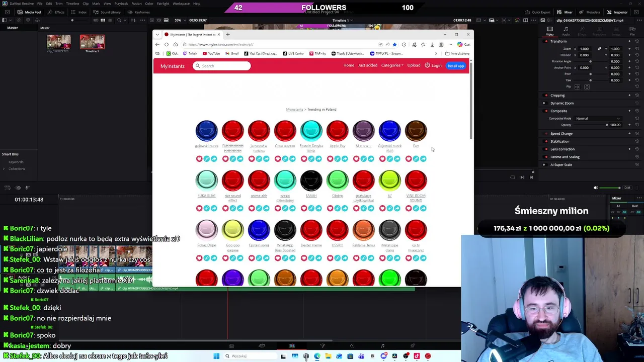The height and width of the screenshot is (362, 644).
Task: Open browser home page icon
Action: coord(176,44)
